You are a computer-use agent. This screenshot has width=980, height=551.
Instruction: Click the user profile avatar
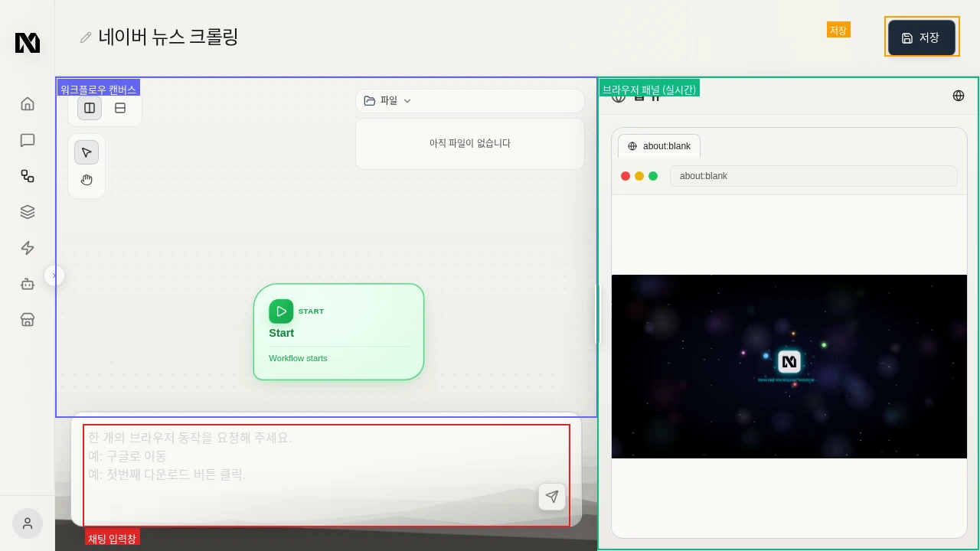tap(28, 523)
